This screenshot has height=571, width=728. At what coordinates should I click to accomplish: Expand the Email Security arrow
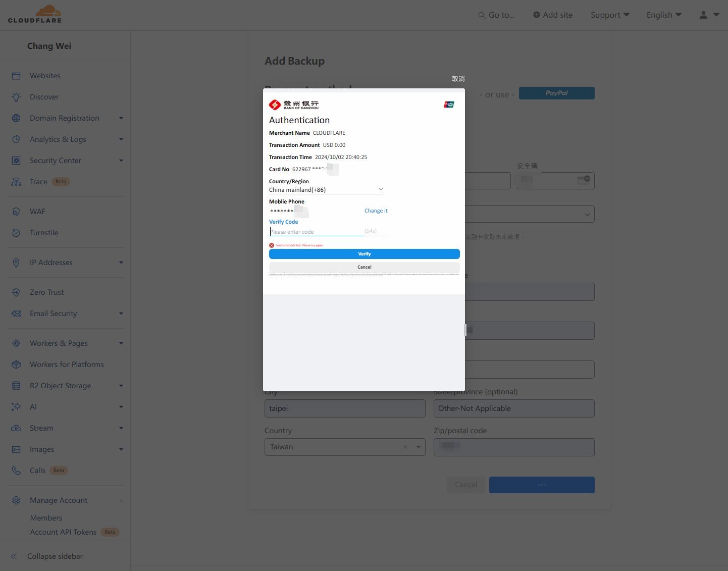[x=121, y=314]
